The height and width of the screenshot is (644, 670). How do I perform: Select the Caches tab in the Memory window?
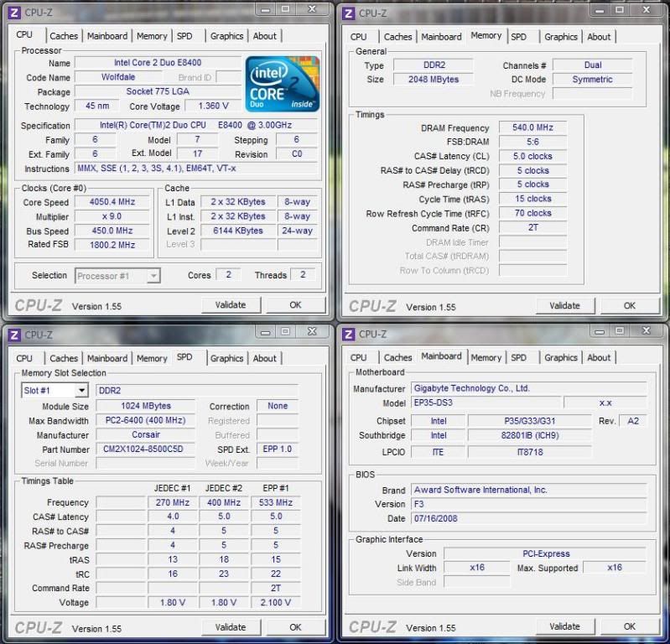tap(397, 37)
